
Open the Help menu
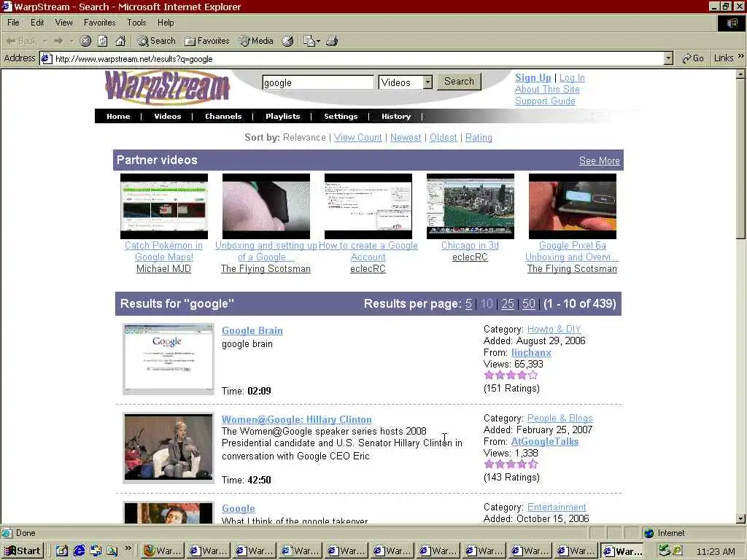point(166,23)
